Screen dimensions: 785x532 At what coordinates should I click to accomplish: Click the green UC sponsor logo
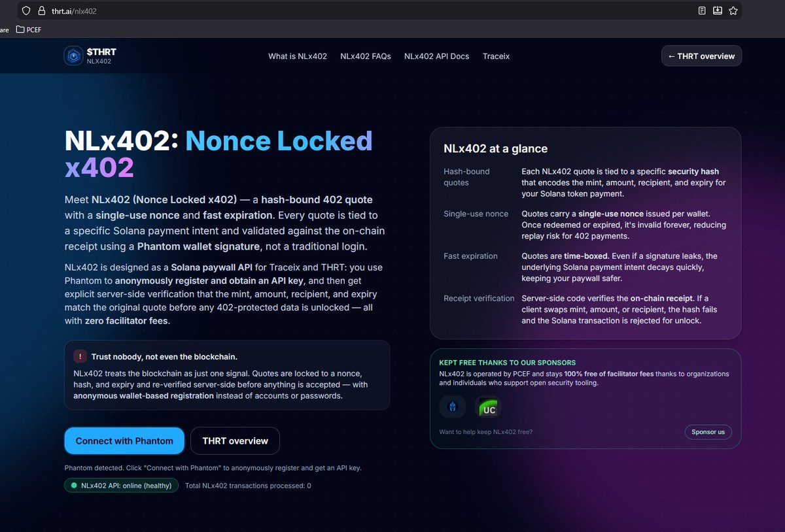[x=488, y=407]
